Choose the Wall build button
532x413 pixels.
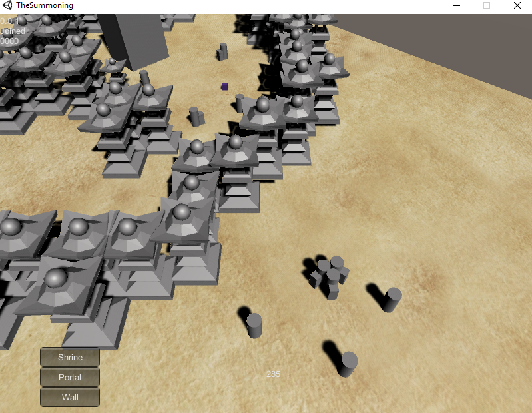click(x=70, y=398)
